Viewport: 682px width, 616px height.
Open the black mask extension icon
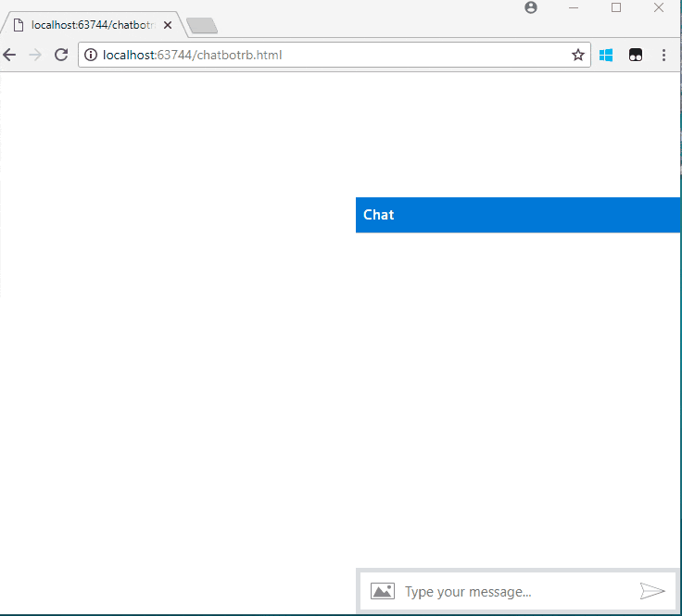[x=636, y=56]
